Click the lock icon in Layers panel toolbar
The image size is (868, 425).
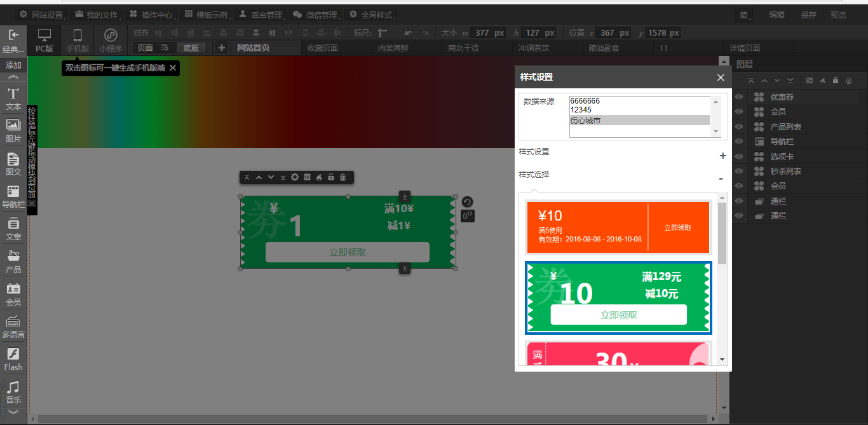click(835, 81)
